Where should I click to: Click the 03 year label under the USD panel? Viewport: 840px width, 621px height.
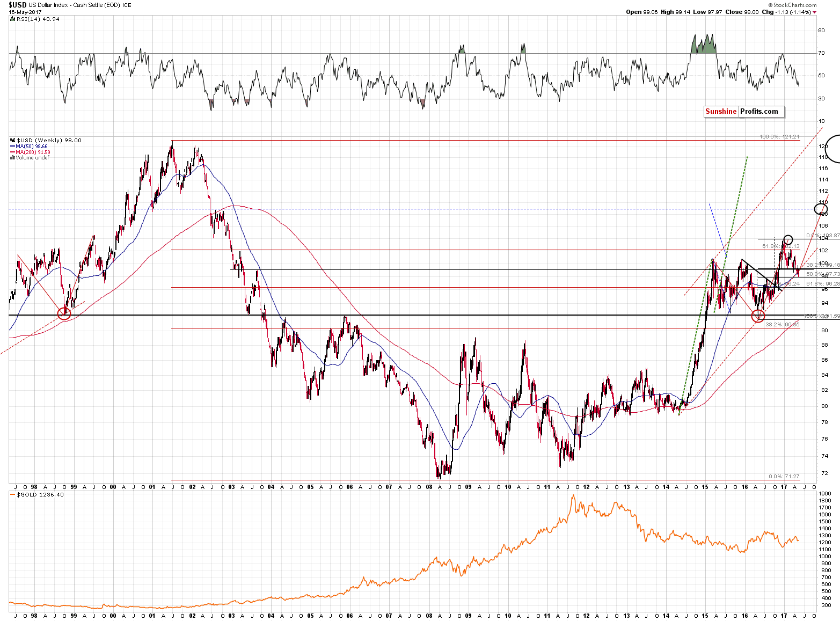pyautogui.click(x=231, y=487)
